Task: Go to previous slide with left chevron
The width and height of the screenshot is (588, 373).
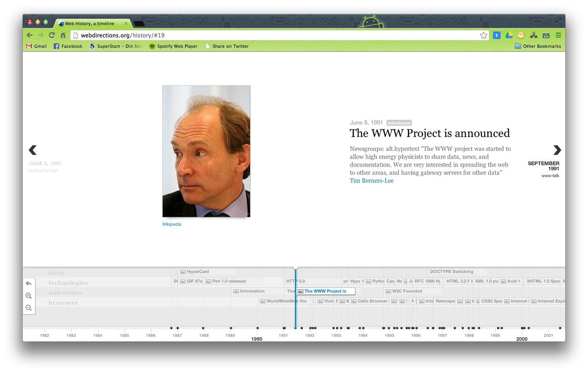Action: tap(33, 150)
